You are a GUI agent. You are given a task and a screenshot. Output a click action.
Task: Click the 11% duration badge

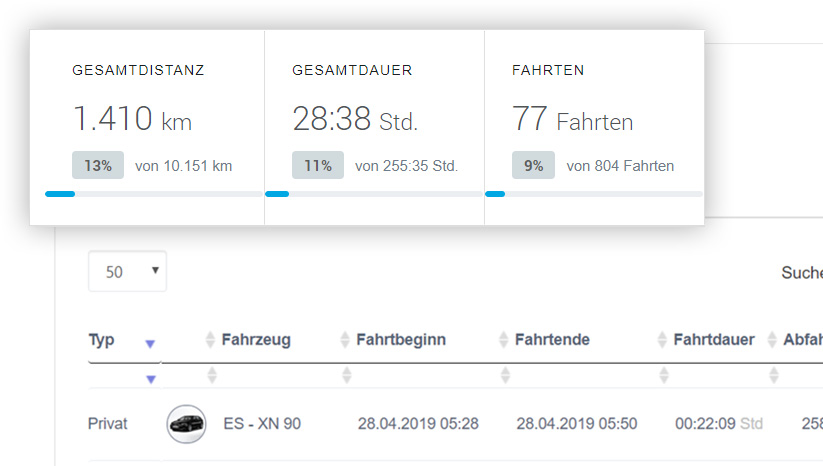(318, 165)
